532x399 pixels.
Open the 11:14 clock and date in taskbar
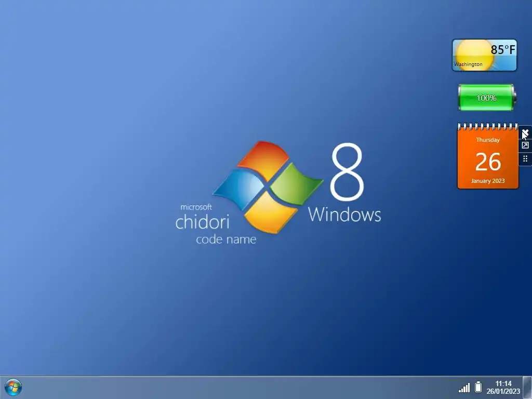point(503,388)
